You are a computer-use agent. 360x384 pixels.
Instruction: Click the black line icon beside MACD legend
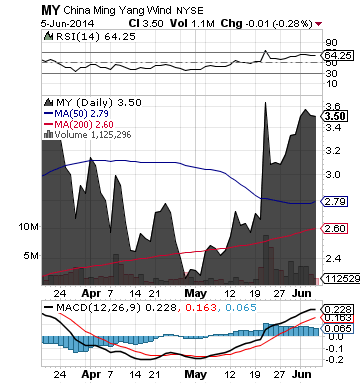pos(48,307)
